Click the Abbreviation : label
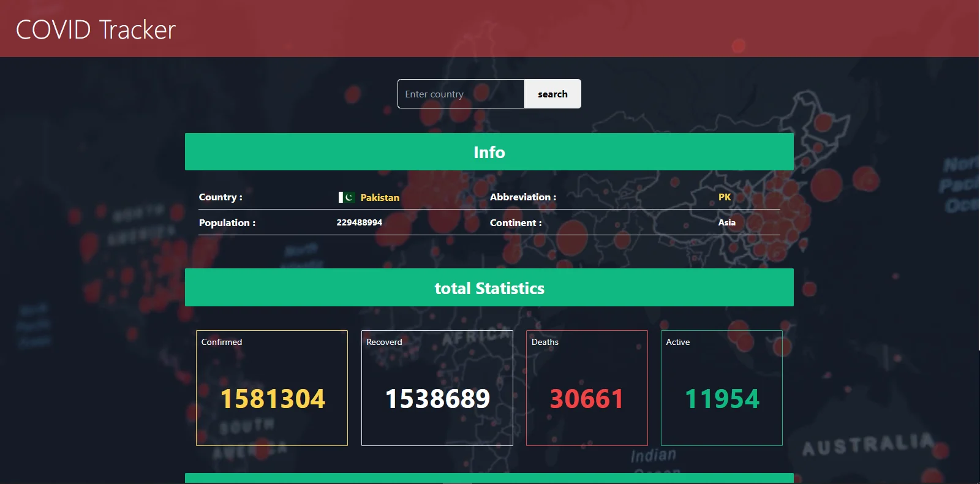The width and height of the screenshot is (980, 484). pos(523,197)
